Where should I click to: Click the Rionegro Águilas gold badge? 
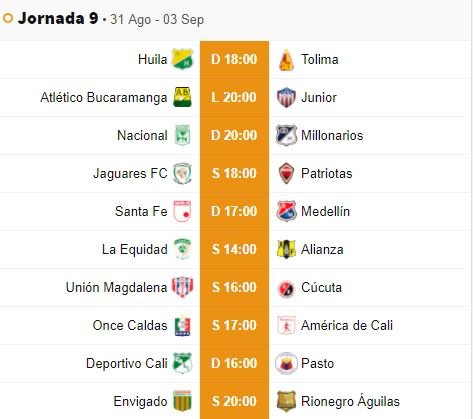286,401
